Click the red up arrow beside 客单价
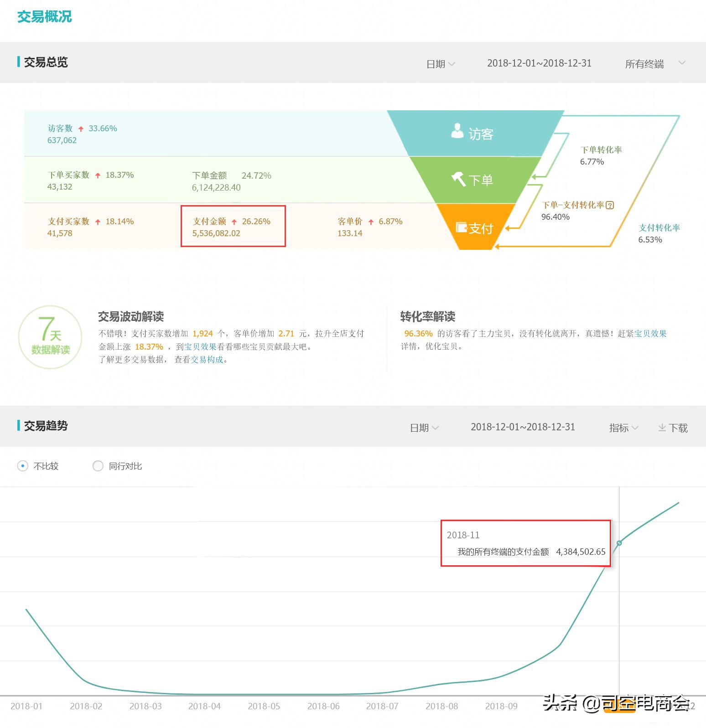 pos(371,222)
